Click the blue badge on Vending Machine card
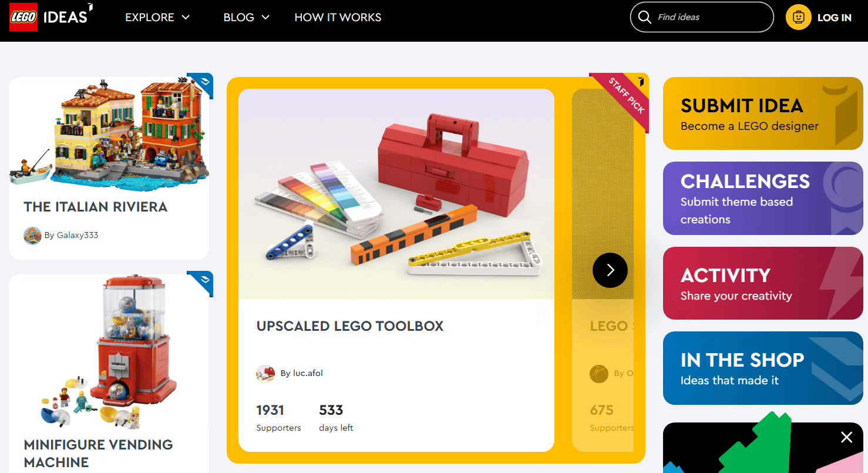The height and width of the screenshot is (473, 868). [200, 284]
